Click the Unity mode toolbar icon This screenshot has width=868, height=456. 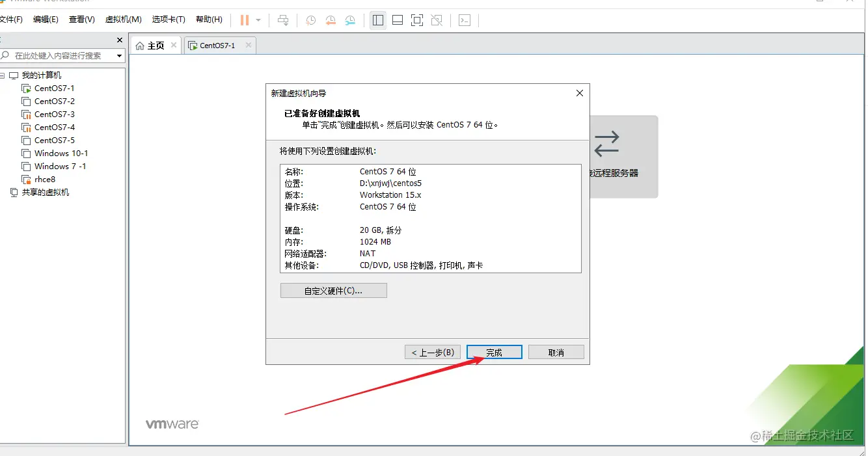coord(437,20)
